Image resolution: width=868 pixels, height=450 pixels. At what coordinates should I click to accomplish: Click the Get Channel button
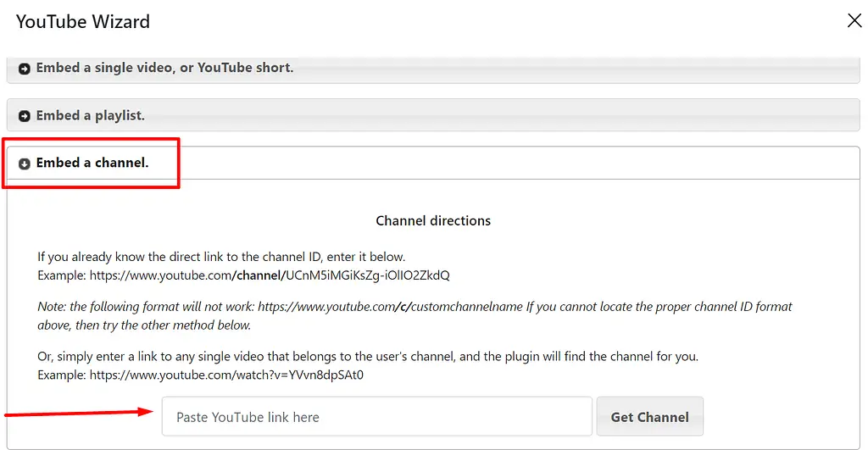tap(650, 416)
